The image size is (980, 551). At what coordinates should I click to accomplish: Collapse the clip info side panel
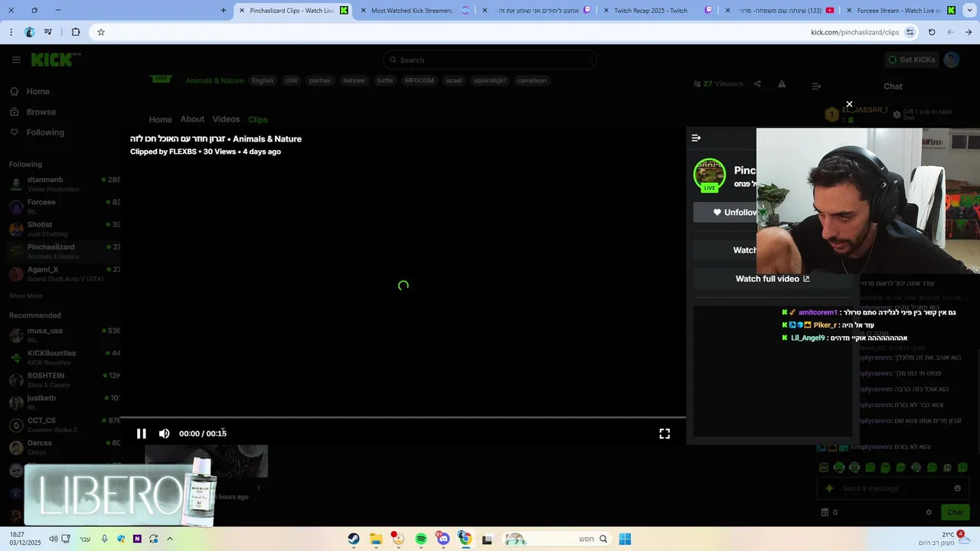696,138
